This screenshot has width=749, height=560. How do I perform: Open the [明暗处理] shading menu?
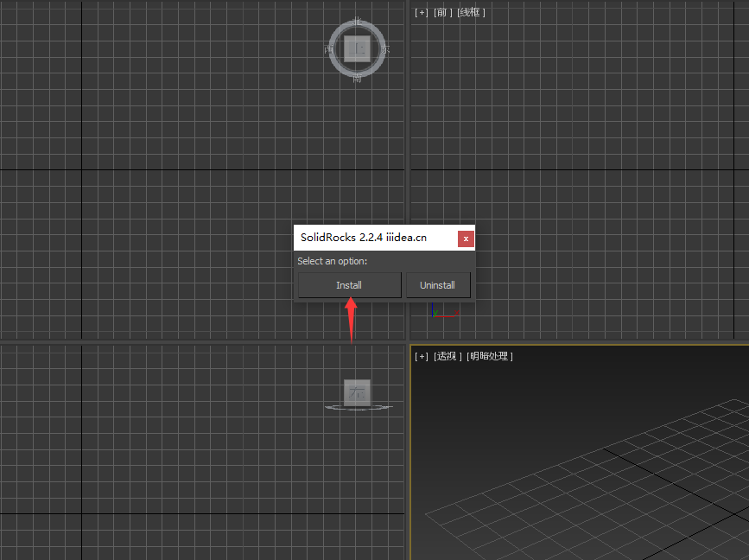click(x=489, y=356)
